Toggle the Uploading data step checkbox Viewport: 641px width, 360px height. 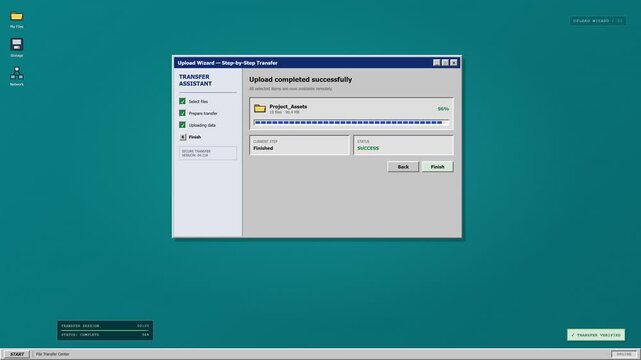pyautogui.click(x=182, y=125)
